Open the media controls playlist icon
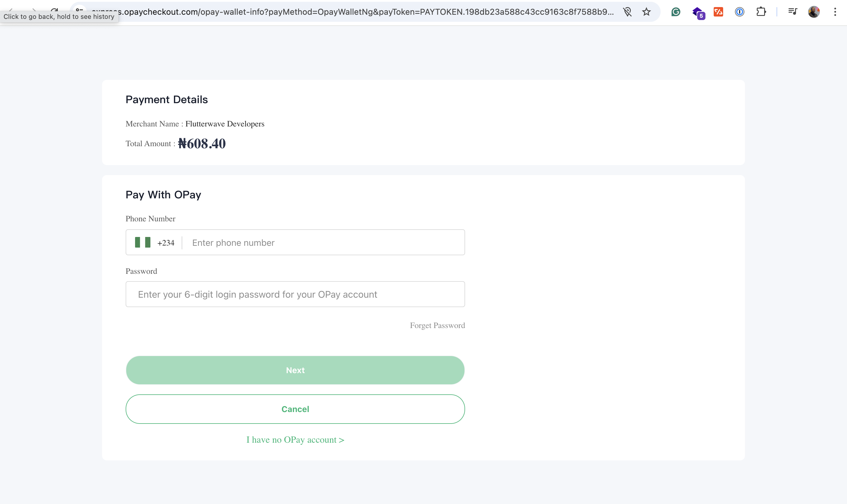Image resolution: width=847 pixels, height=504 pixels. coord(792,12)
